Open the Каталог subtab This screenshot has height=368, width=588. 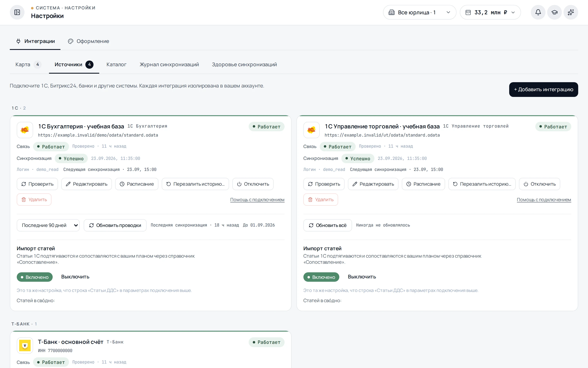(116, 64)
